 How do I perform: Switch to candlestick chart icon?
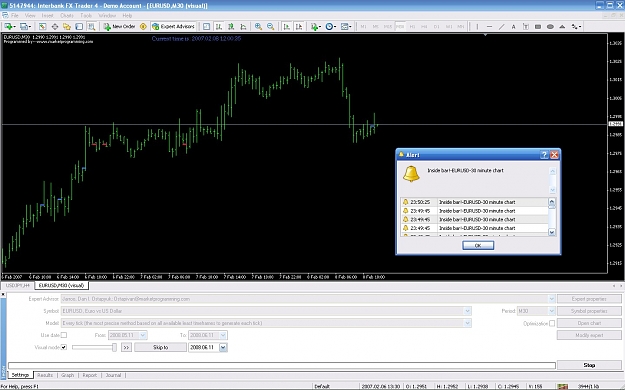click(231, 27)
